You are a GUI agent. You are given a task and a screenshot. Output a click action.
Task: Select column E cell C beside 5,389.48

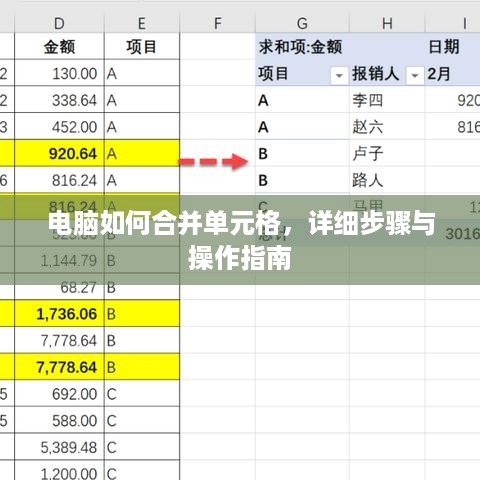click(142, 447)
